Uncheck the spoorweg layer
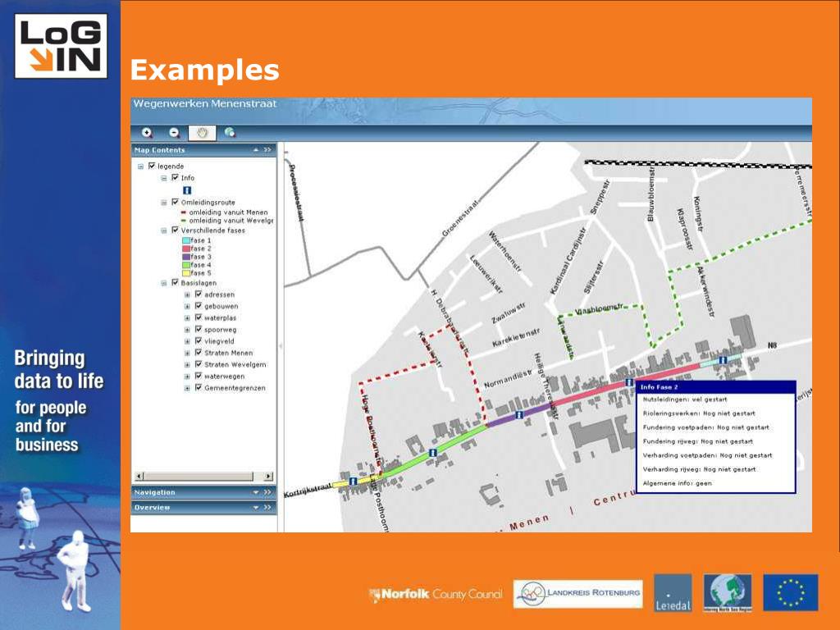Screen dimensions: 840x630 199,330
